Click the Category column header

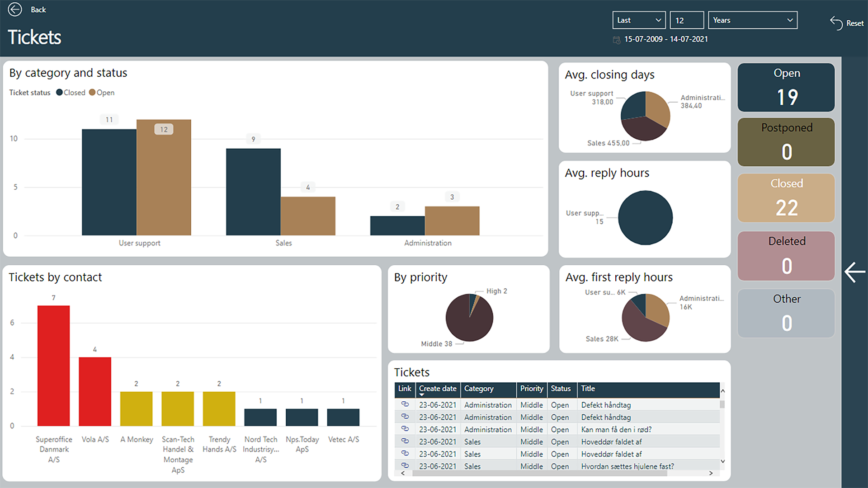pos(479,389)
